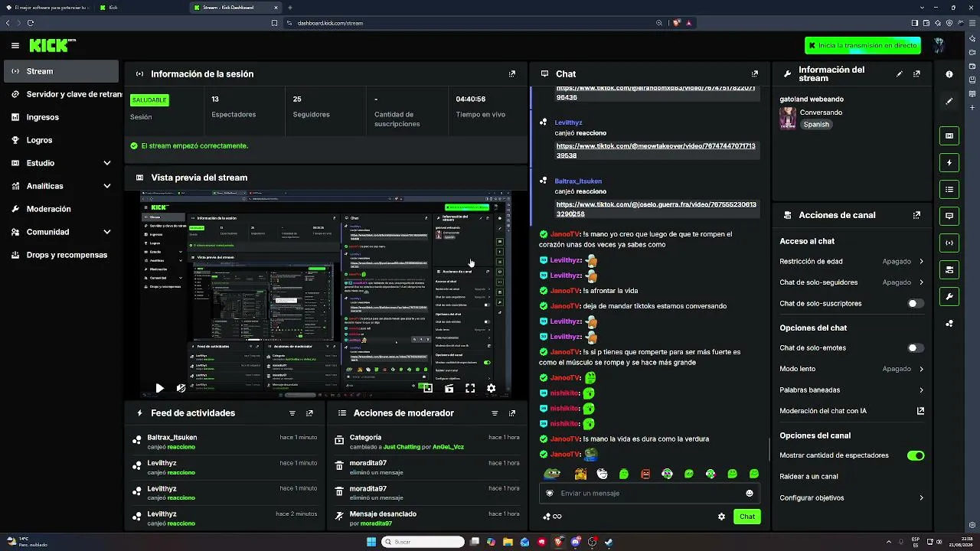980x551 pixels.
Task: Toggle Chat de solo-emotes switch
Action: coord(916,348)
